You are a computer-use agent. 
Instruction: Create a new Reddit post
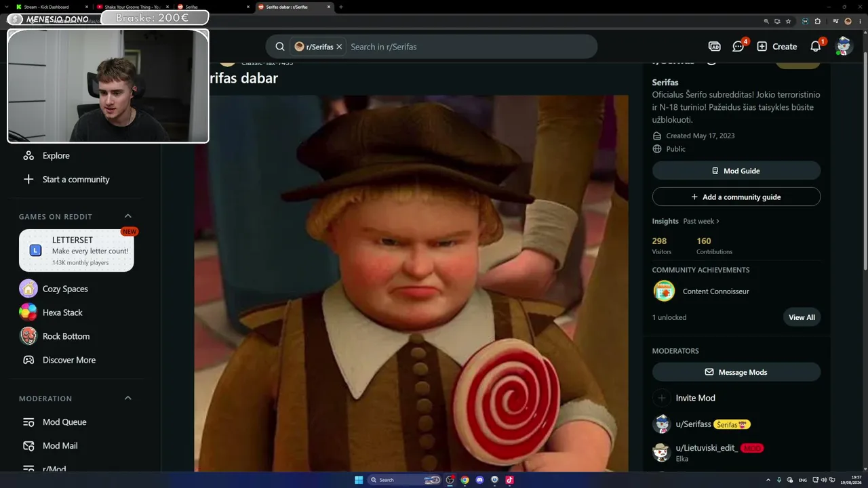[x=777, y=47]
